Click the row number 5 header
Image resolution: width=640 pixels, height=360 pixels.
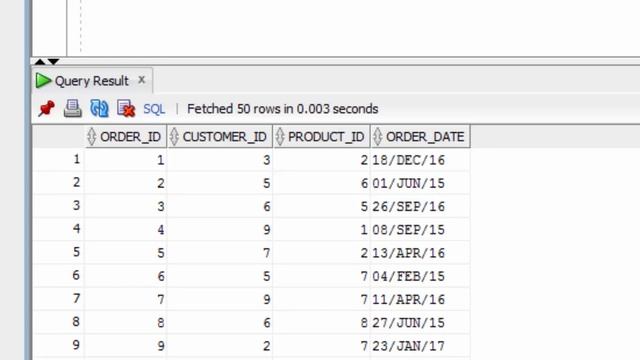tap(59, 252)
